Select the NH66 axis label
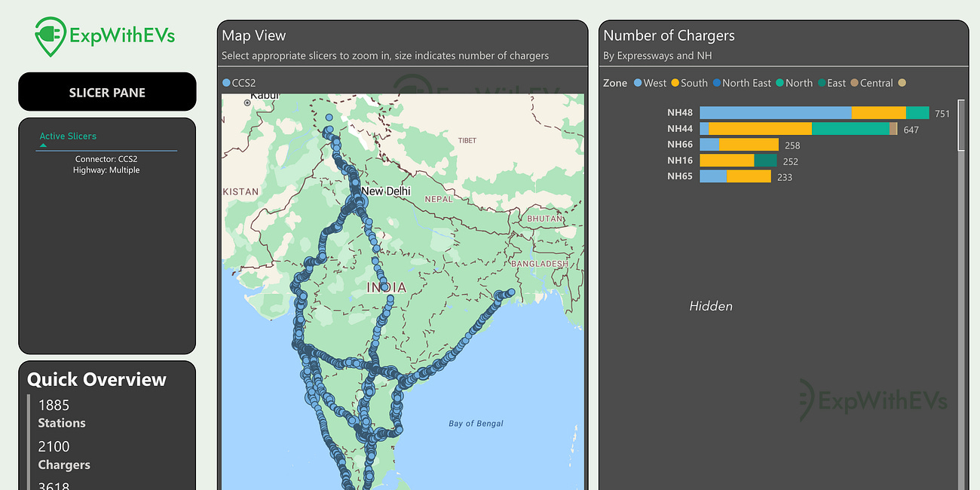The width and height of the screenshot is (980, 490). click(x=680, y=145)
